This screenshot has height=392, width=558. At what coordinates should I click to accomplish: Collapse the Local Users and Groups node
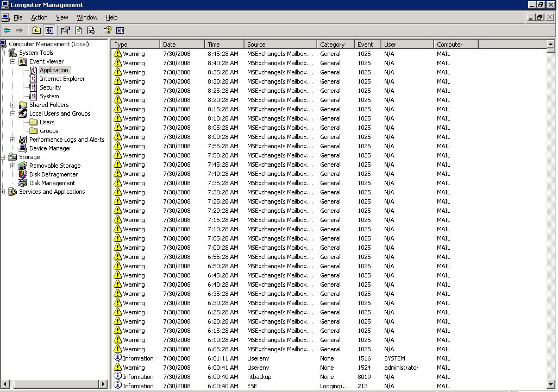(x=13, y=114)
